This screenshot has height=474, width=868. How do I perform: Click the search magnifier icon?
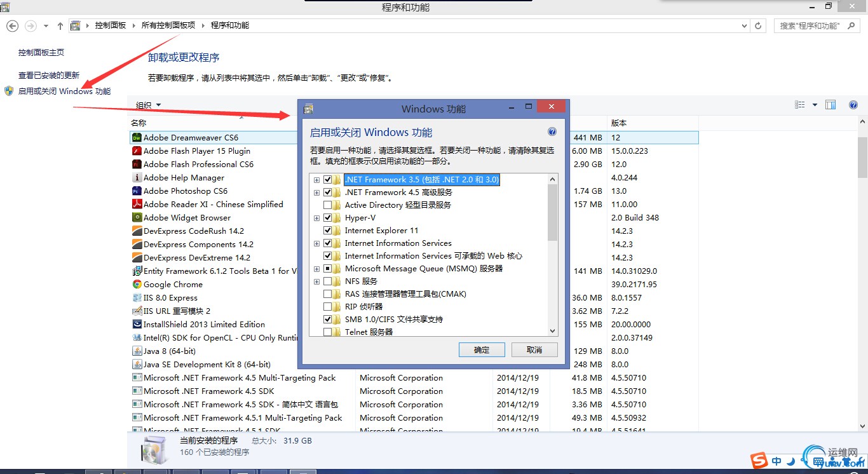[851, 26]
